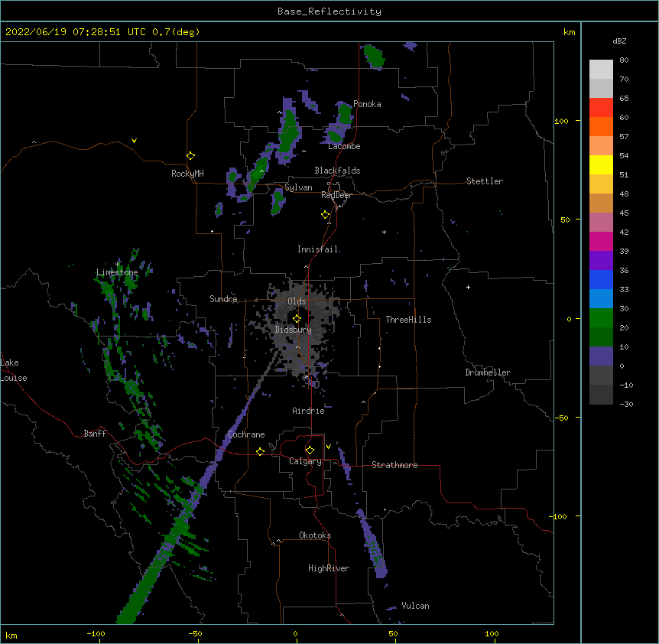Click the Stettler city label
The width and height of the screenshot is (659, 644).
(x=485, y=181)
